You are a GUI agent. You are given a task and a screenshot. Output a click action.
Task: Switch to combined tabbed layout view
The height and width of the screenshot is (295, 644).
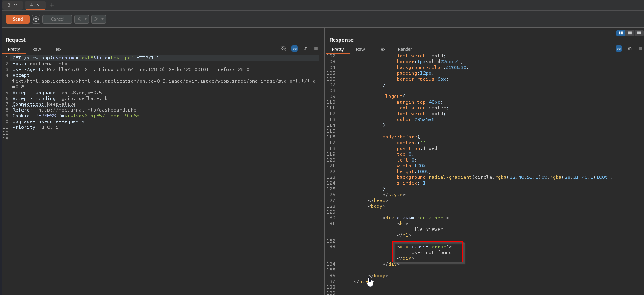[639, 33]
